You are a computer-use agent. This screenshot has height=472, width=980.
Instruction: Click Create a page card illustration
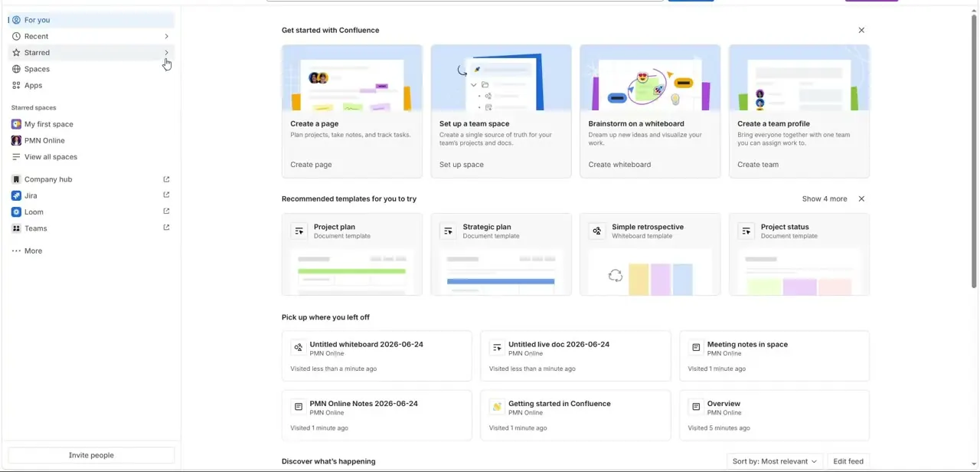coord(352,77)
